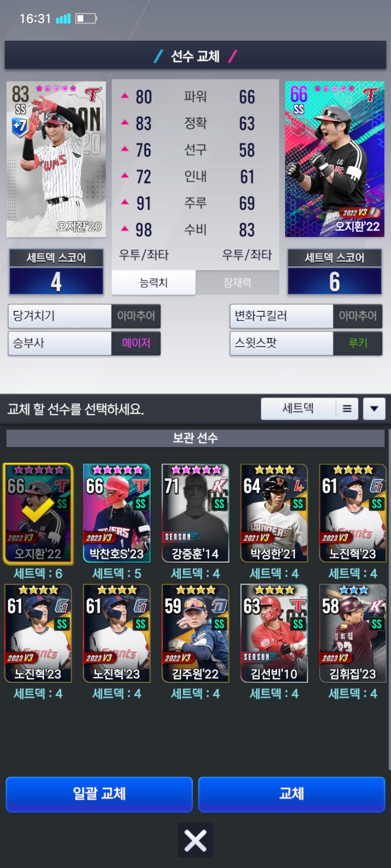
Task: Switch to the 잠재력 tab
Action: coord(237,282)
